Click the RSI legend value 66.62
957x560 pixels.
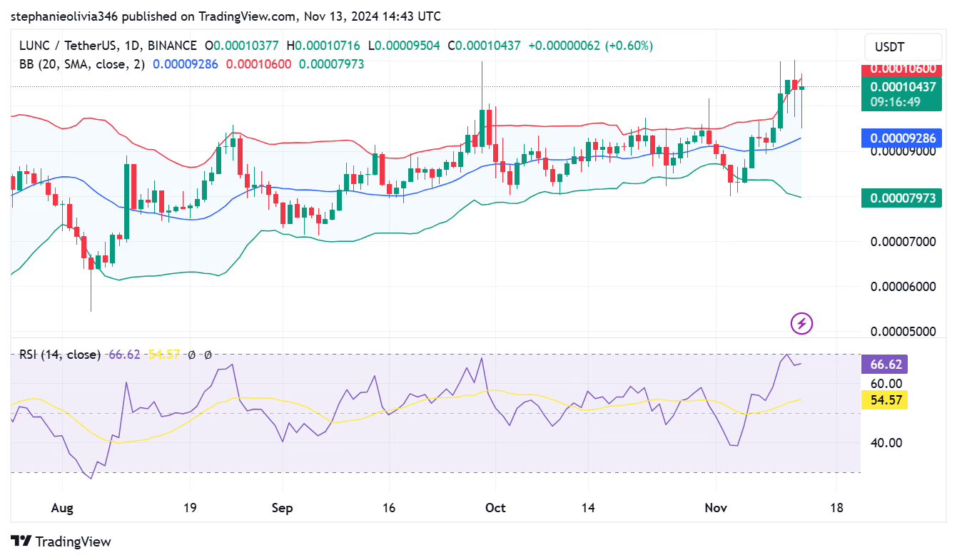point(124,355)
